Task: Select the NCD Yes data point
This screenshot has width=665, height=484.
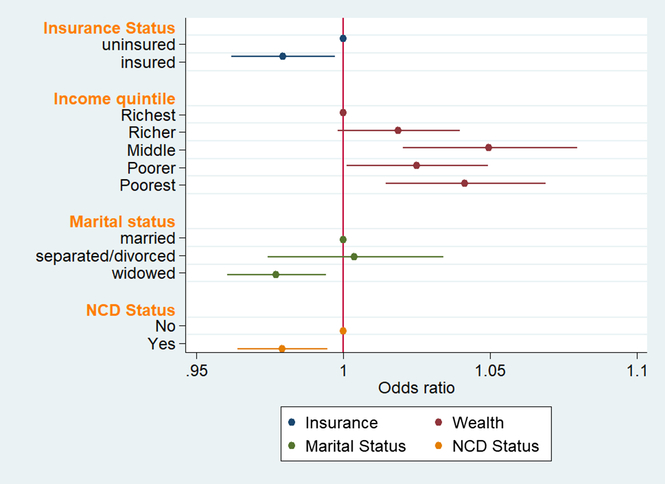Action: 282,348
